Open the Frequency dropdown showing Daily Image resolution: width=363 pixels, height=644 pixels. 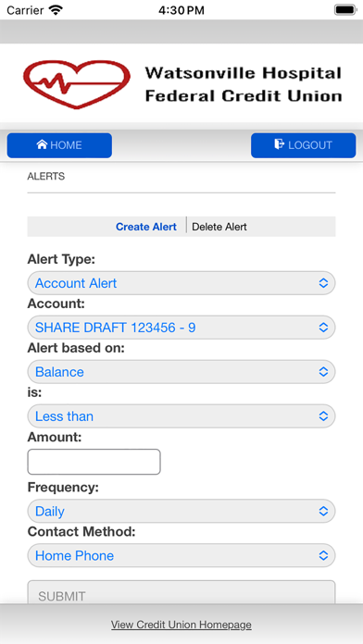pos(181,512)
